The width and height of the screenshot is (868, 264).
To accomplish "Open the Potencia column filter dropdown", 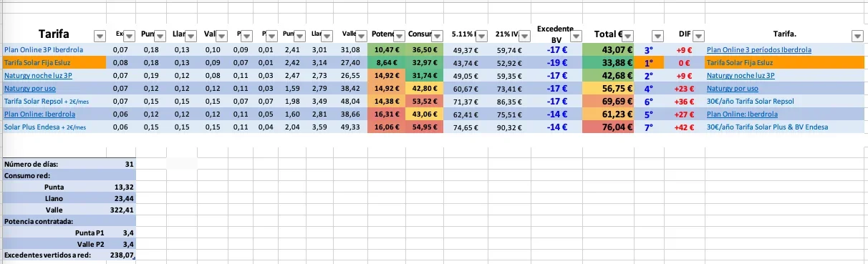I will (x=400, y=36).
